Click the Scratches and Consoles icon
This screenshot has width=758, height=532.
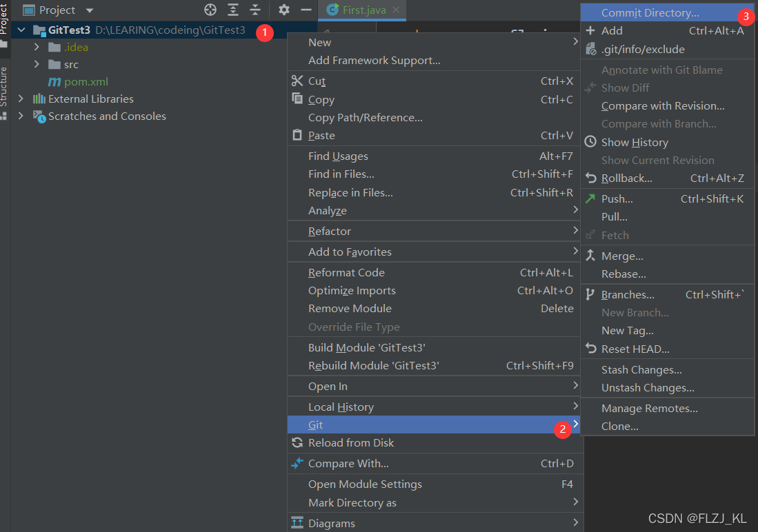39,116
